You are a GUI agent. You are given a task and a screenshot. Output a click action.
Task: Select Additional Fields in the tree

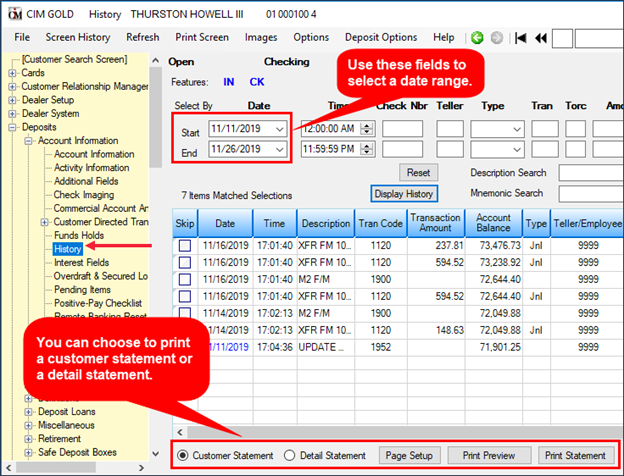(86, 181)
